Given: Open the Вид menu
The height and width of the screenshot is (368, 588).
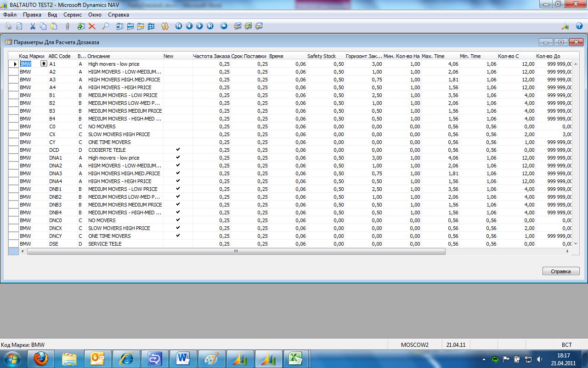Looking at the screenshot, I should coord(52,15).
